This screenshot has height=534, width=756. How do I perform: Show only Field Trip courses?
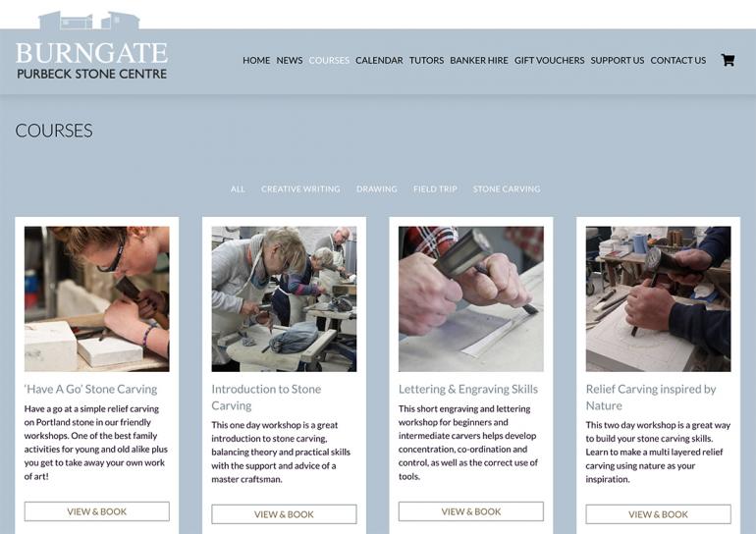click(x=435, y=188)
